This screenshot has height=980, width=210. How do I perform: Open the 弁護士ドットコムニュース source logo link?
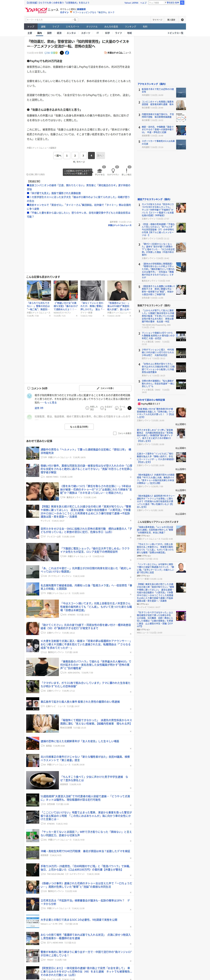117,53
